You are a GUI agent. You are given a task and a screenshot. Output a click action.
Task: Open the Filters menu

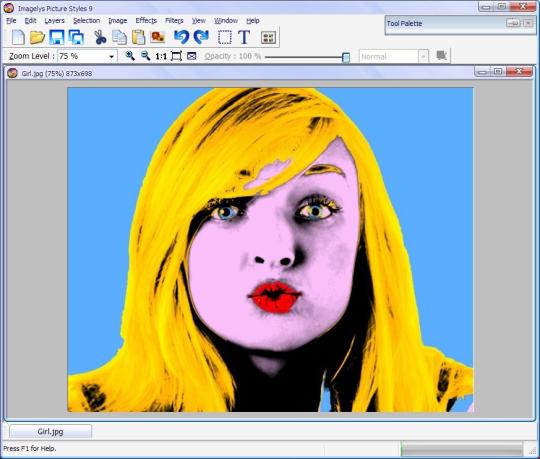[x=174, y=21]
